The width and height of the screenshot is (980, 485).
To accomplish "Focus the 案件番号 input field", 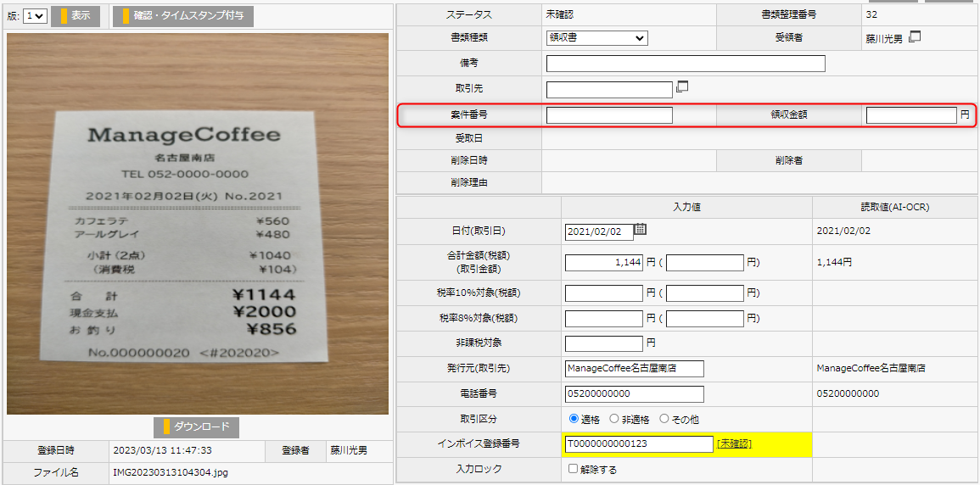I will tap(609, 115).
